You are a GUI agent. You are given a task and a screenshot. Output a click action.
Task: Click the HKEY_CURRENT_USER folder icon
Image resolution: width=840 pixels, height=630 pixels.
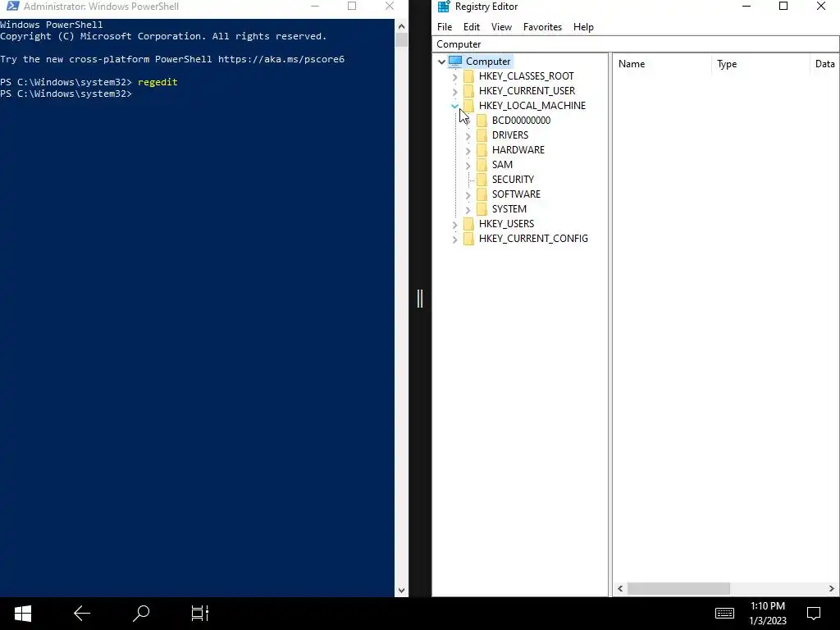468,91
